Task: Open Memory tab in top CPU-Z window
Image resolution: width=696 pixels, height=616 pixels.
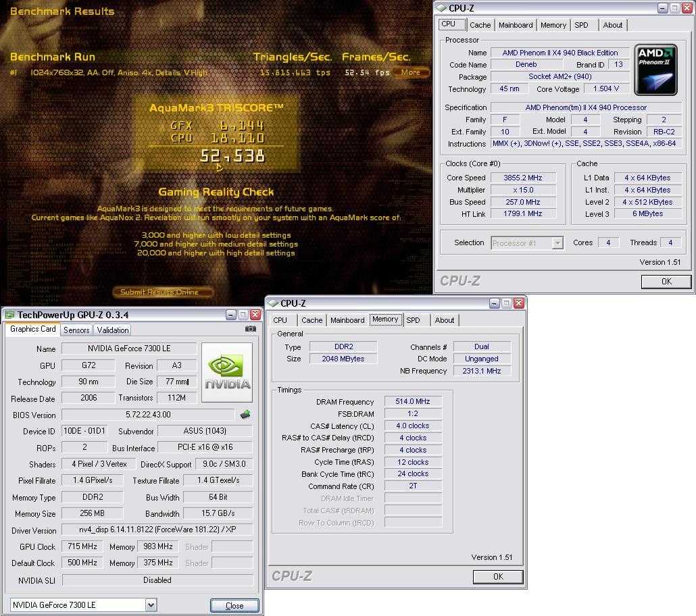Action: pos(553,25)
